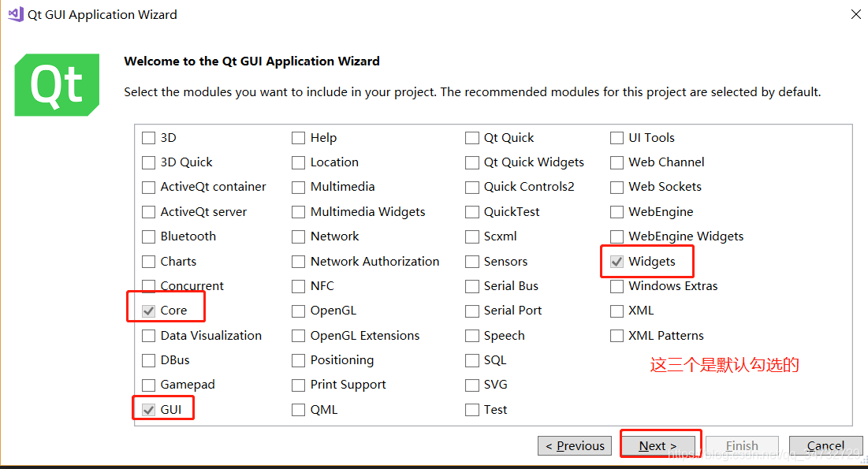Click the Finish button
868x469 pixels.
click(742, 445)
